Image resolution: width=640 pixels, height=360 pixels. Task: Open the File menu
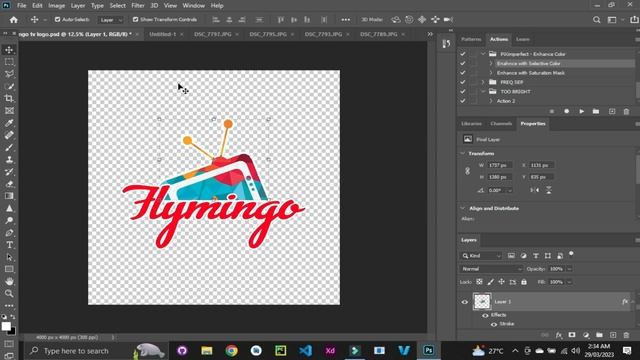click(x=22, y=6)
